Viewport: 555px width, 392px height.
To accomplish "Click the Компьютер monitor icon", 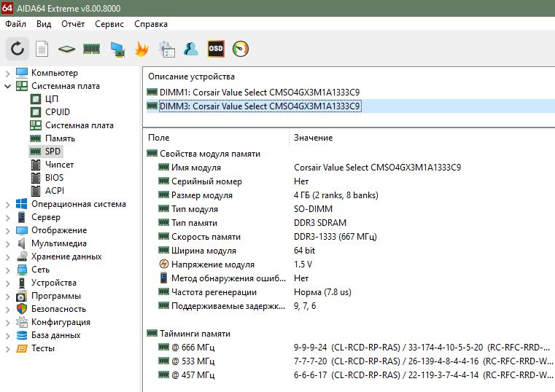I will [x=22, y=73].
